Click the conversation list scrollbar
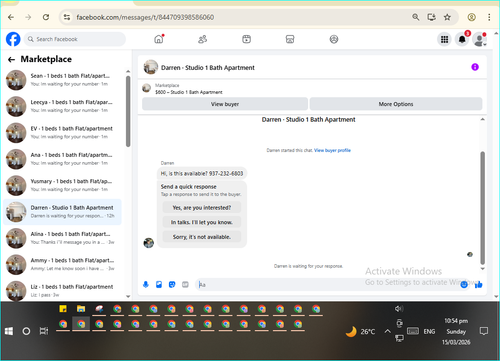Viewport: 500px width, 361px height. 128,111
